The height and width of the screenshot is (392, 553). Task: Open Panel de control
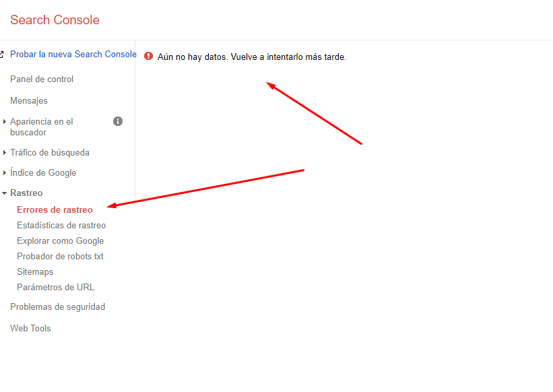tap(42, 79)
